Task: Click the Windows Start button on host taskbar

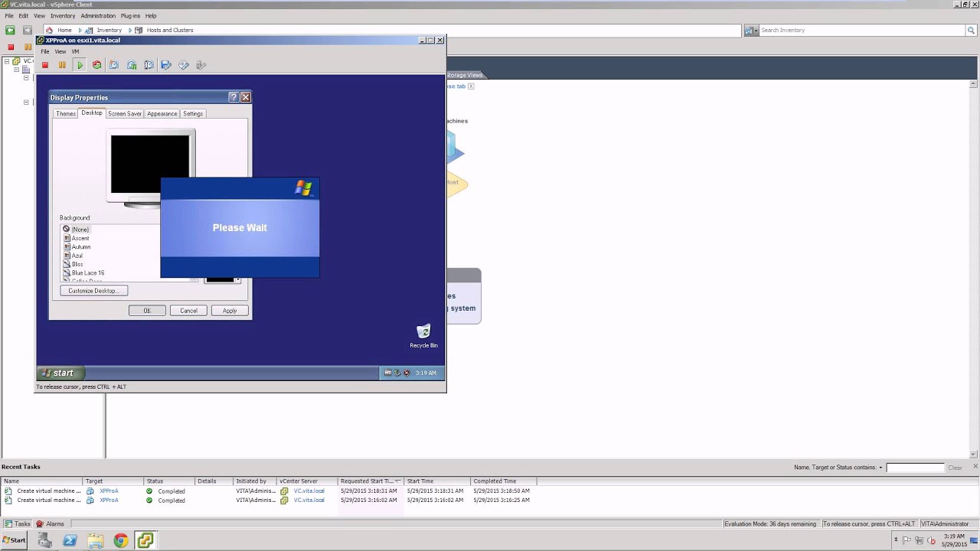Action: click(14, 540)
